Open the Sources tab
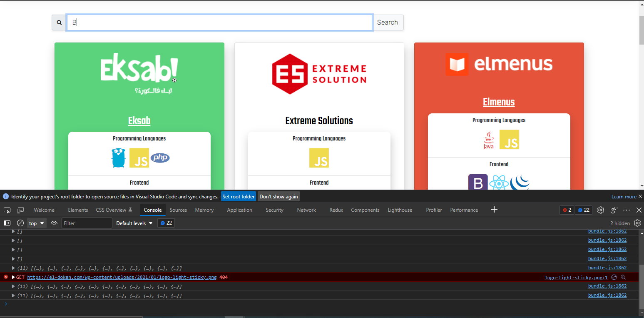 (178, 210)
